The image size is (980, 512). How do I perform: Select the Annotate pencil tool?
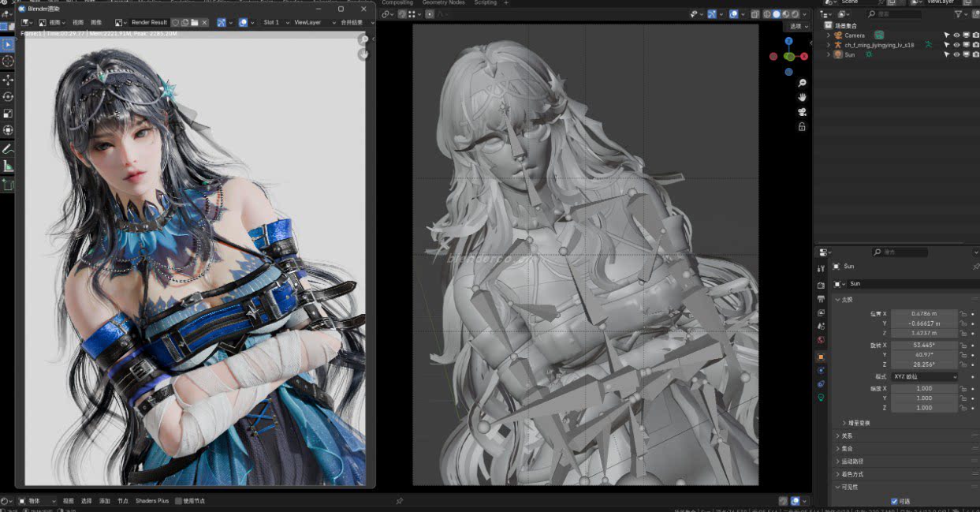tap(7, 148)
